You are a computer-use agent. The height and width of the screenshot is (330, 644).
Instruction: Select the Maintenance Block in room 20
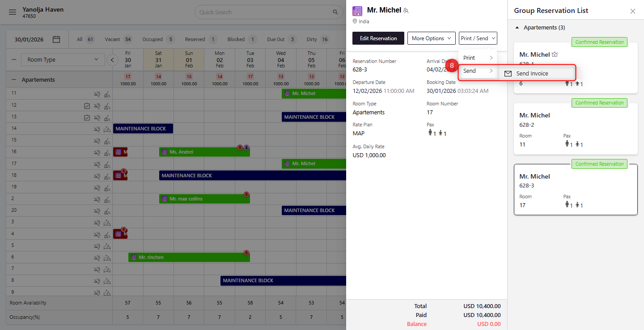pyautogui.click(x=314, y=210)
